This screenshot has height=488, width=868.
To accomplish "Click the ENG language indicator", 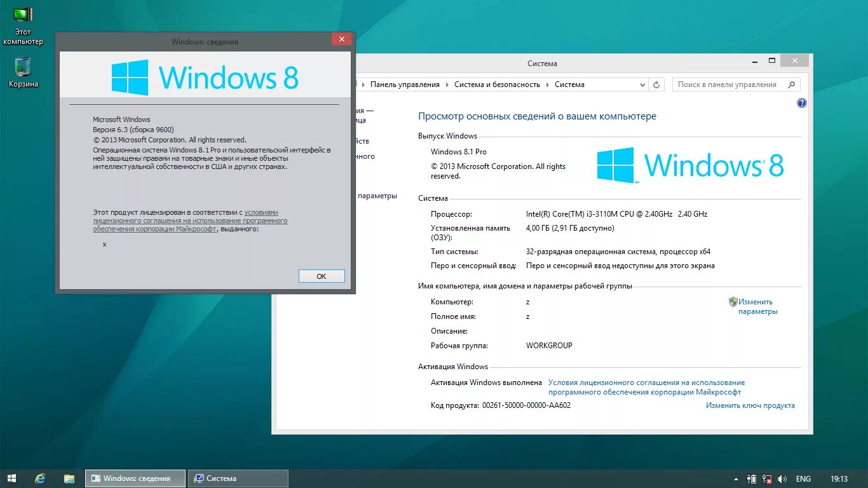I will pyautogui.click(x=803, y=478).
